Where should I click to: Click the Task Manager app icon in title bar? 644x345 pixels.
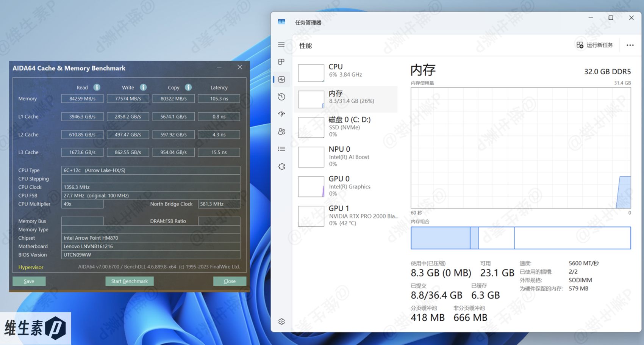281,22
